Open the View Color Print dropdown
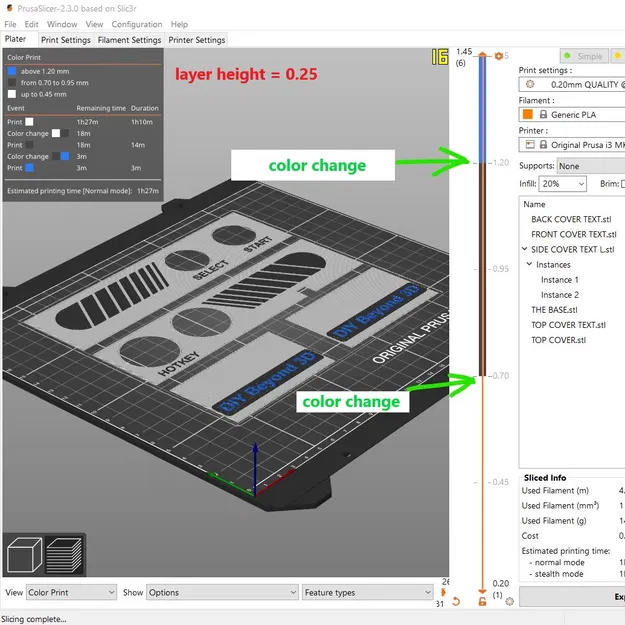 coord(71,592)
